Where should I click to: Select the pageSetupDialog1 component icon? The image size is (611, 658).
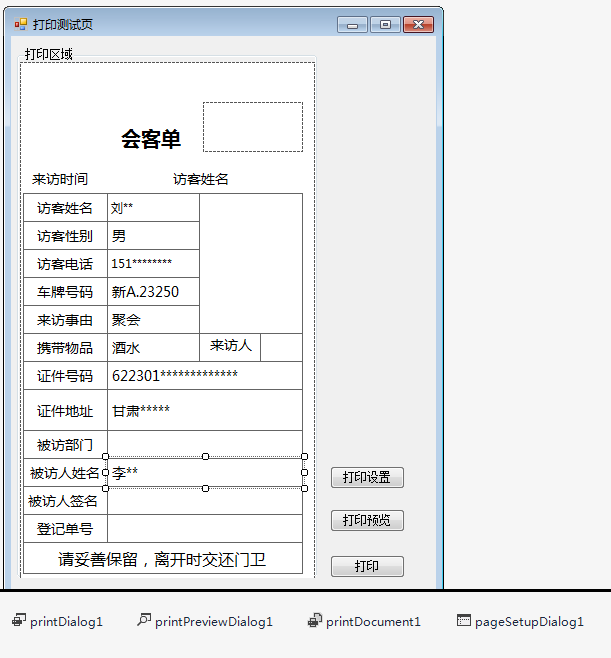click(464, 620)
